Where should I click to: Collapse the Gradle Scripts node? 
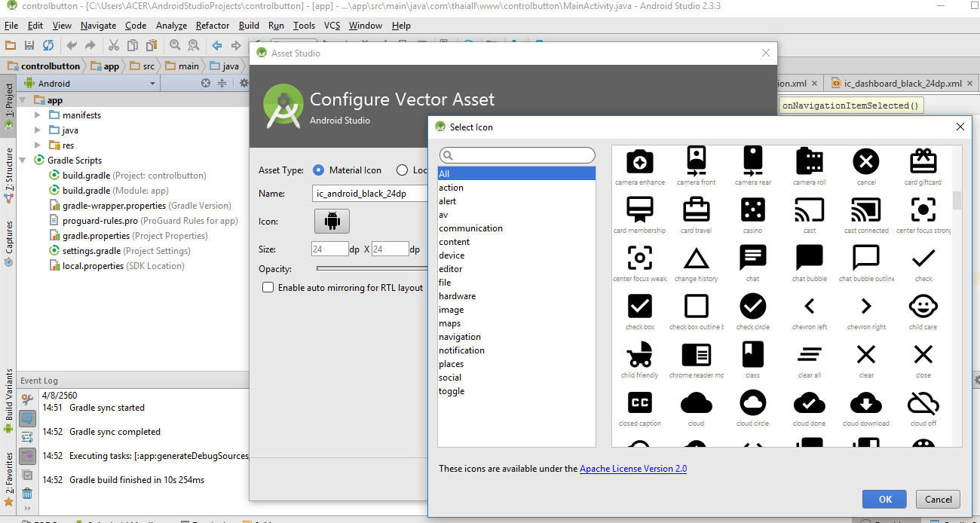[x=23, y=161]
